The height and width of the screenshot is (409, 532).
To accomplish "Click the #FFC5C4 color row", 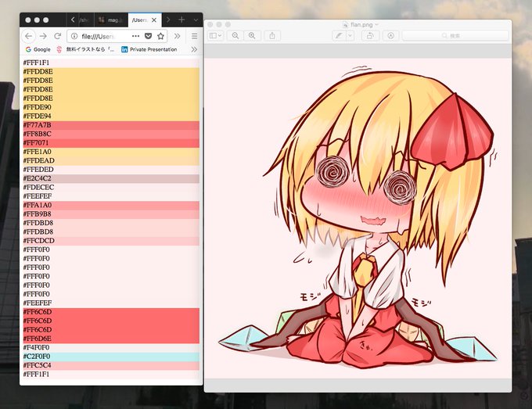I will click(x=111, y=365).
